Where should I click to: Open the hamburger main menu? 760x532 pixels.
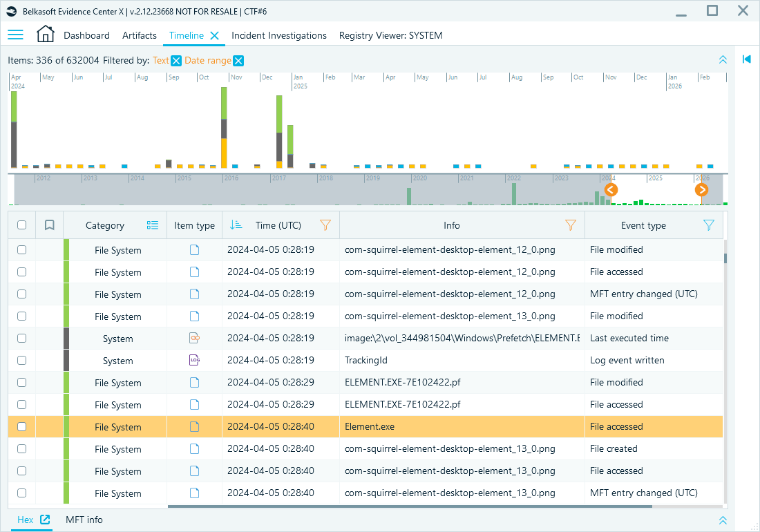click(x=15, y=35)
